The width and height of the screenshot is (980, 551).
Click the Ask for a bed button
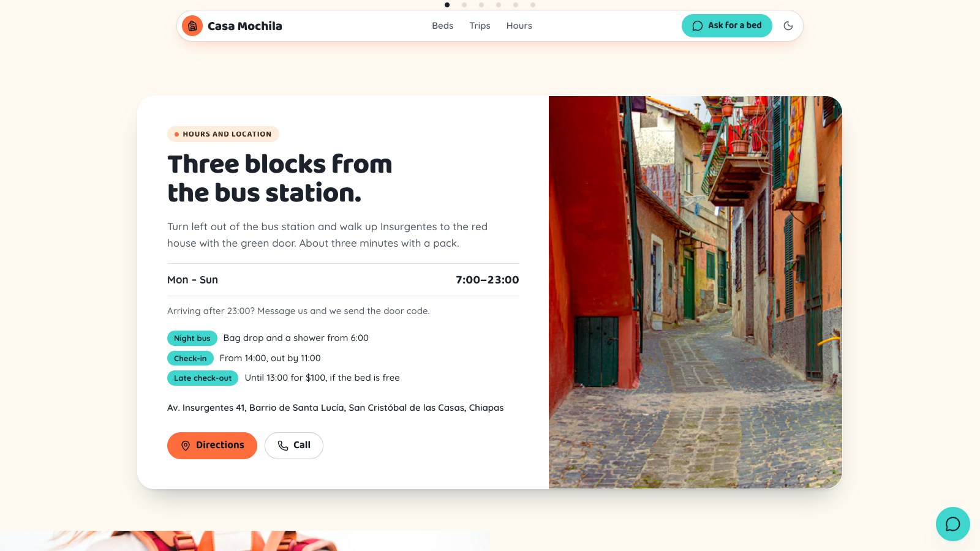click(727, 26)
